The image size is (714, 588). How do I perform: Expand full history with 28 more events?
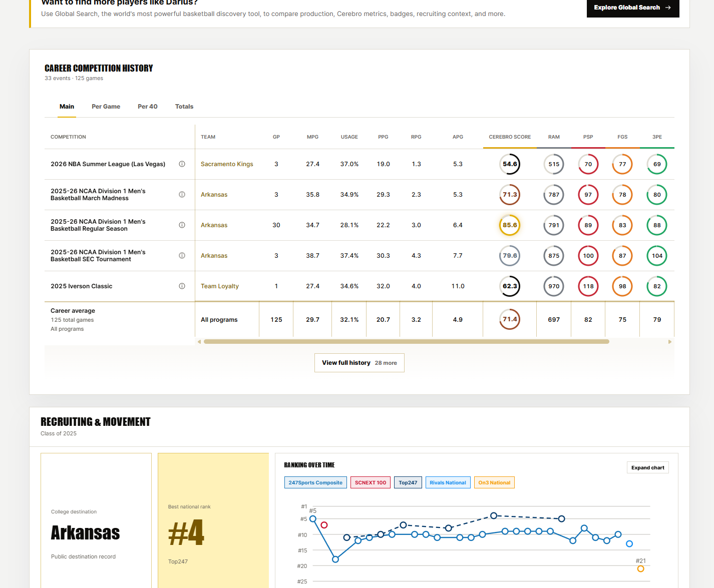pos(360,363)
